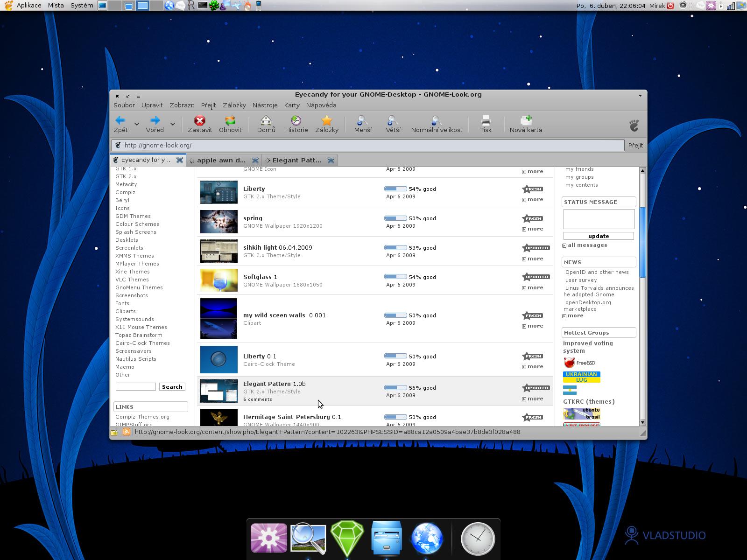Launch the green gem dock application

[x=347, y=538]
